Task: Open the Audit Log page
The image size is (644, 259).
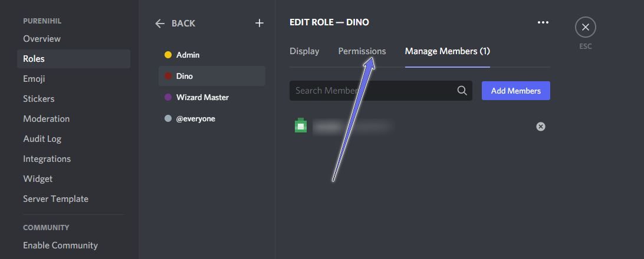Action: [42, 139]
